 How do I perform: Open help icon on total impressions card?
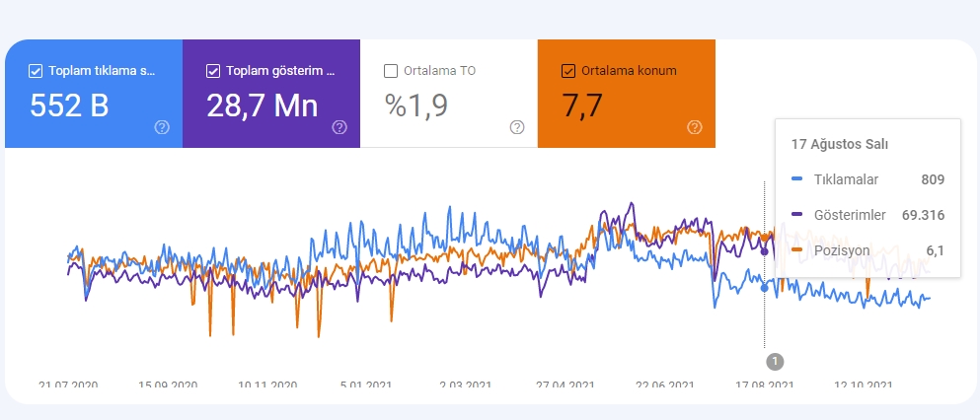339,127
